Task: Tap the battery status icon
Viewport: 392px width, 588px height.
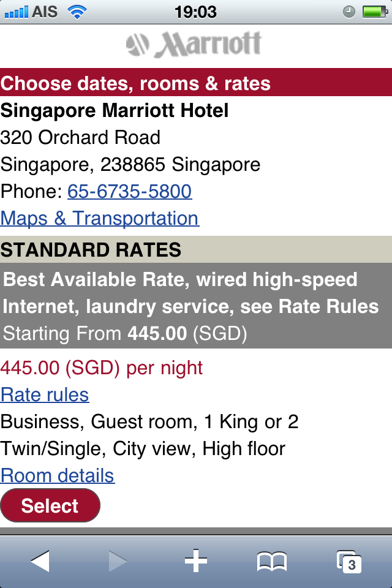Action: coord(372,12)
